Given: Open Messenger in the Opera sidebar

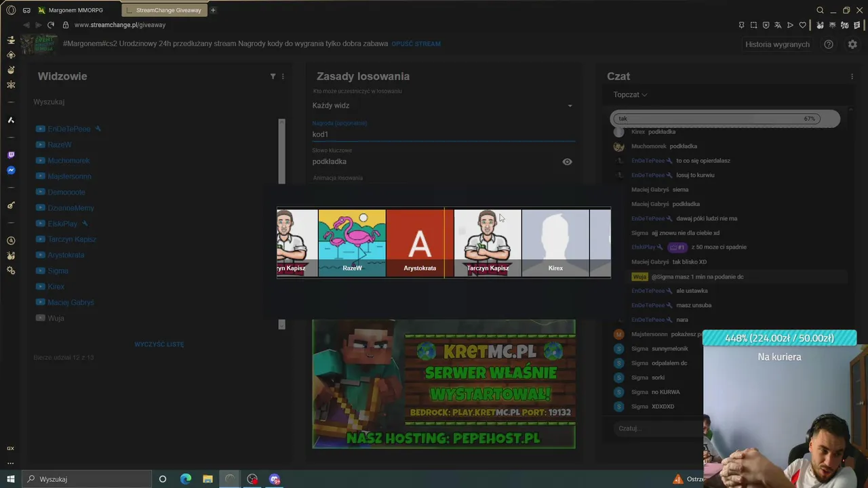Looking at the screenshot, I should click(11, 171).
